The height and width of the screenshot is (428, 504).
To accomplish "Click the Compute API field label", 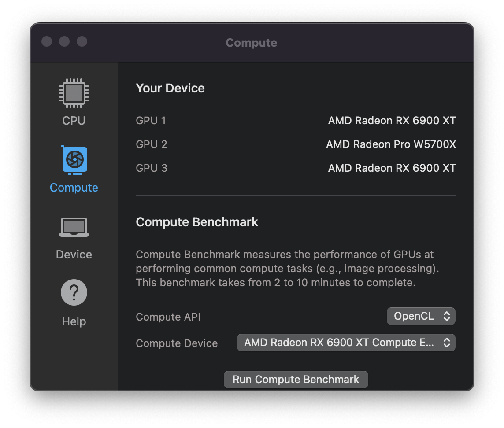I will pos(168,317).
